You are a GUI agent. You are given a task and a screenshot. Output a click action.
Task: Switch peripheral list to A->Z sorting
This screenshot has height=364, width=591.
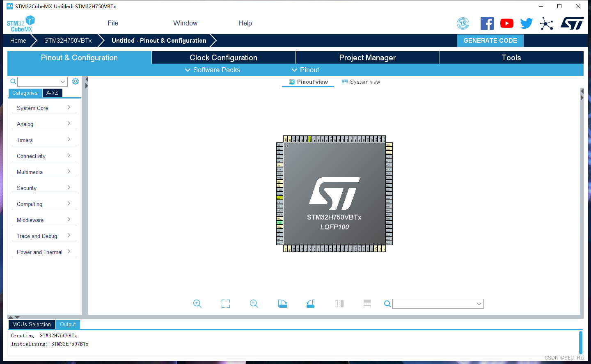coord(52,93)
